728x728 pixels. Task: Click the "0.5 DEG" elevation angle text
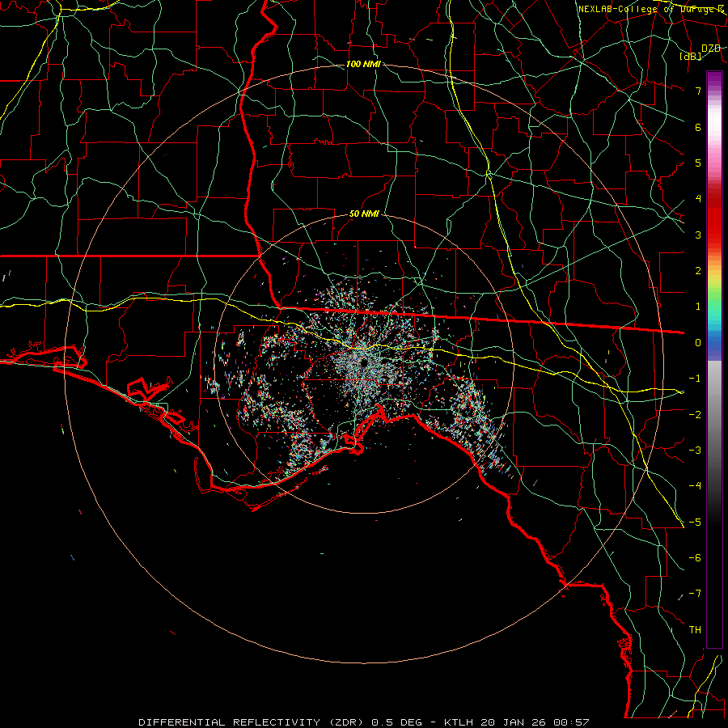tap(397, 722)
